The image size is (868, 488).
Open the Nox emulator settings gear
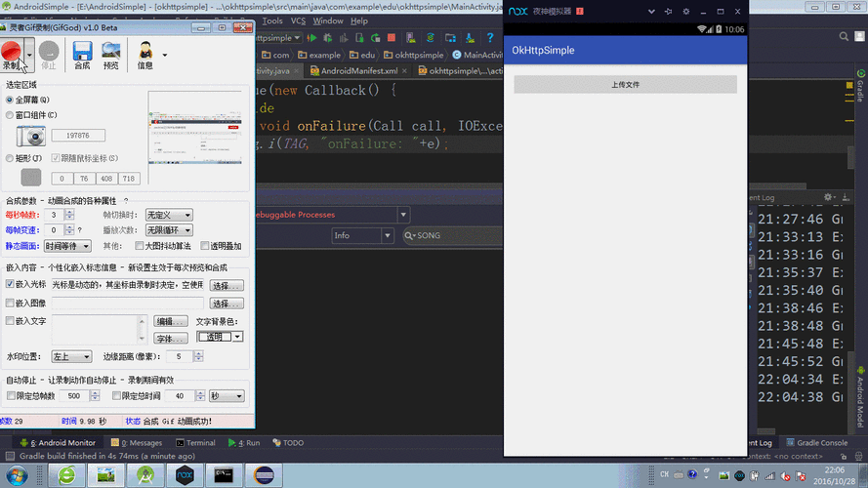pyautogui.click(x=685, y=11)
